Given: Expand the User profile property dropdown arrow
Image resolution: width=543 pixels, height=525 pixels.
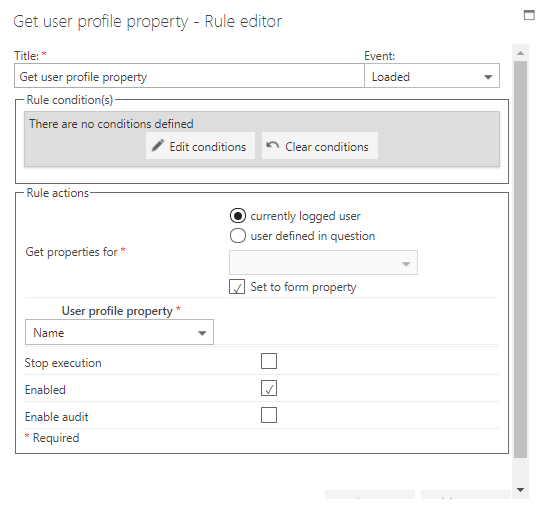Looking at the screenshot, I should [202, 333].
